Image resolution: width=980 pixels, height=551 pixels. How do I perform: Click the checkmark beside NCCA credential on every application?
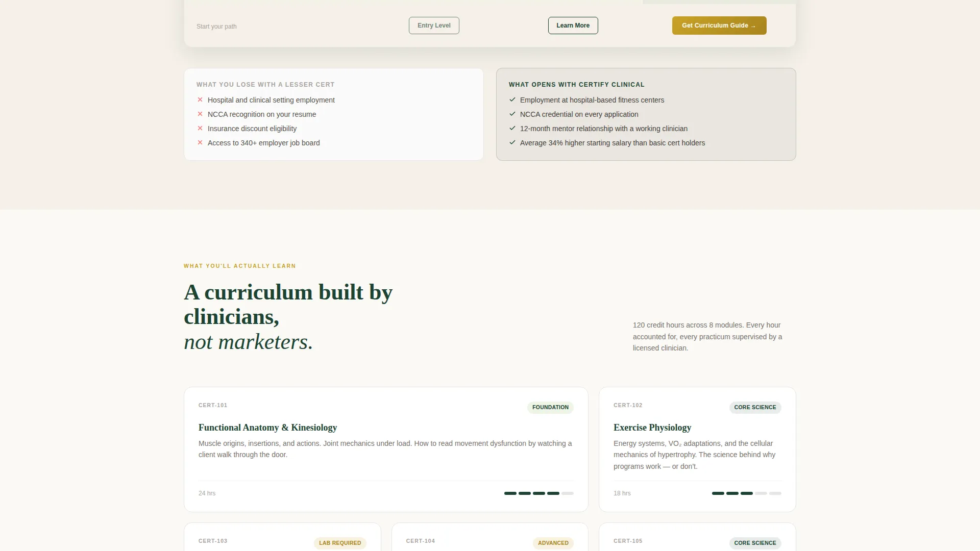[512, 114]
